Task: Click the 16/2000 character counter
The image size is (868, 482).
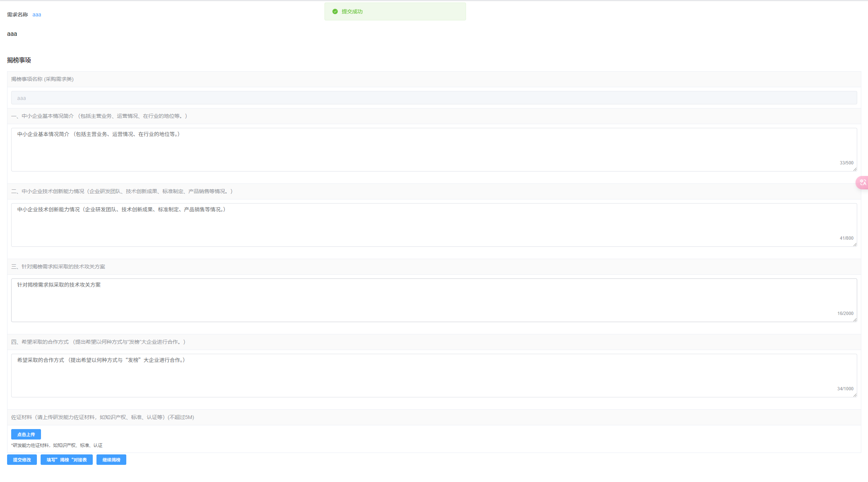Action: (x=845, y=314)
